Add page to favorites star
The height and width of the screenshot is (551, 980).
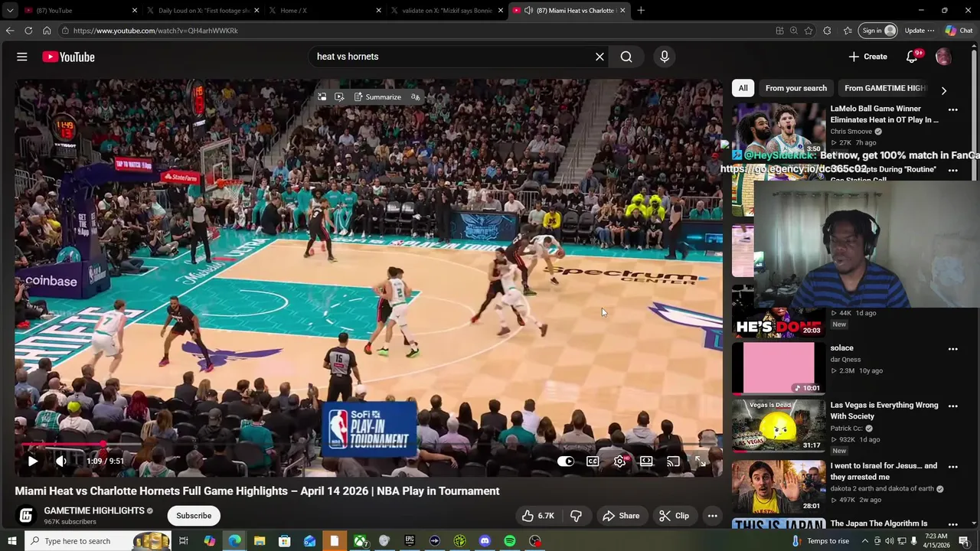pyautogui.click(x=808, y=31)
